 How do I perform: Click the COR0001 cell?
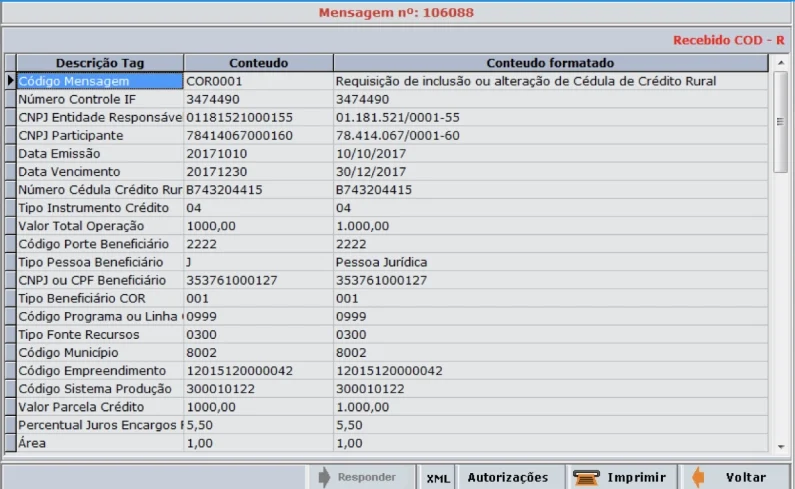coord(259,81)
